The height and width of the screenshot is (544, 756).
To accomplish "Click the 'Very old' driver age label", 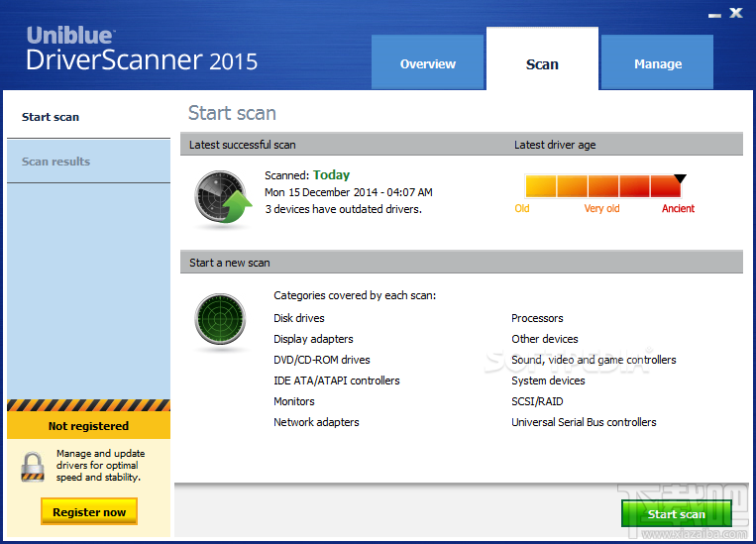I will (x=601, y=208).
